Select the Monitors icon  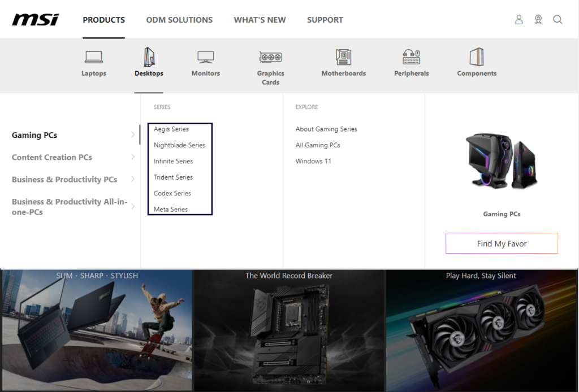(x=205, y=57)
